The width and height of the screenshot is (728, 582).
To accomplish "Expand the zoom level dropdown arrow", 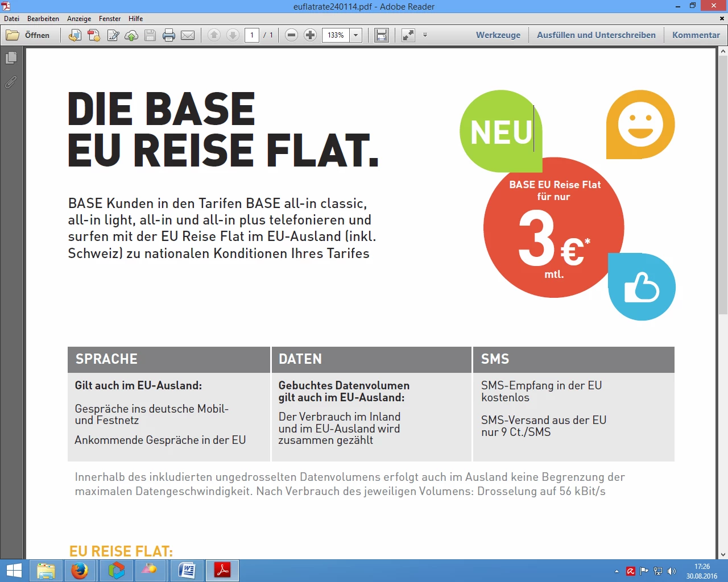I will point(356,35).
